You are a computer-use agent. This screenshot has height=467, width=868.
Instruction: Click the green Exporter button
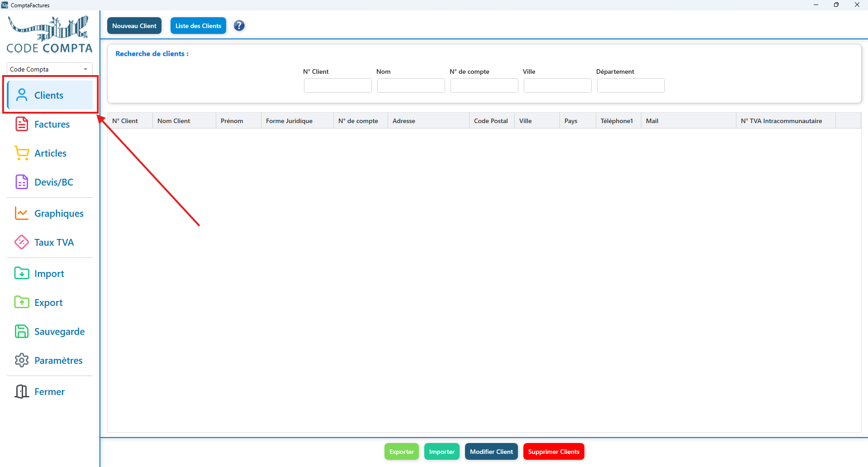402,452
